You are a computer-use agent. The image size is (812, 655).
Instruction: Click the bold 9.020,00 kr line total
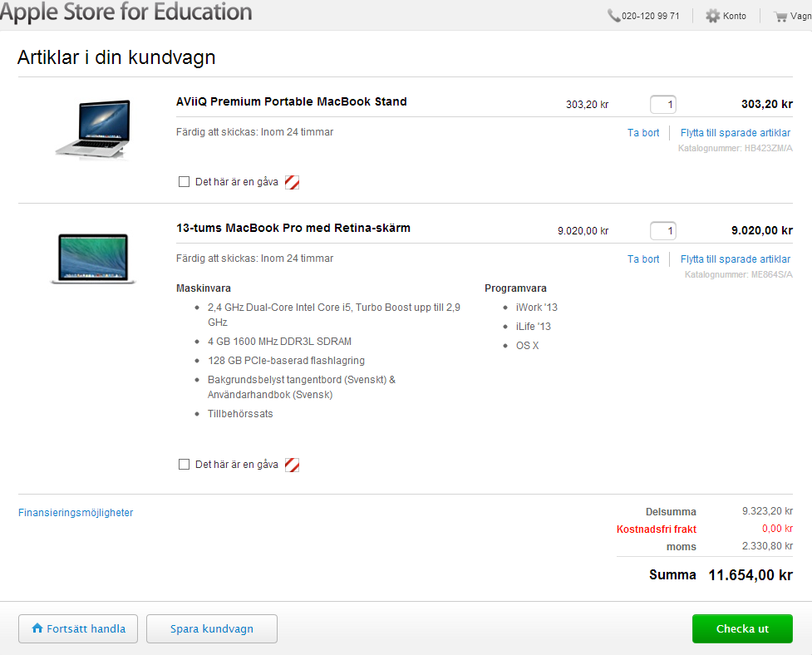click(x=762, y=230)
